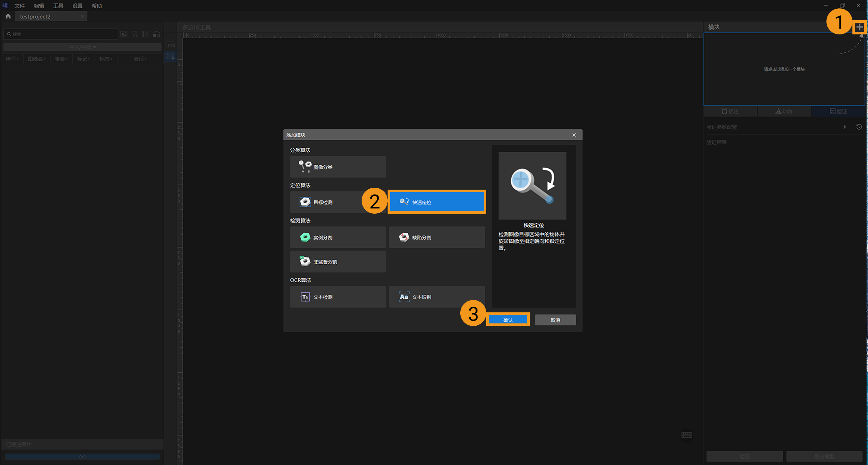
Task: Expand 验证参数配置 section arrow
Action: tap(844, 127)
